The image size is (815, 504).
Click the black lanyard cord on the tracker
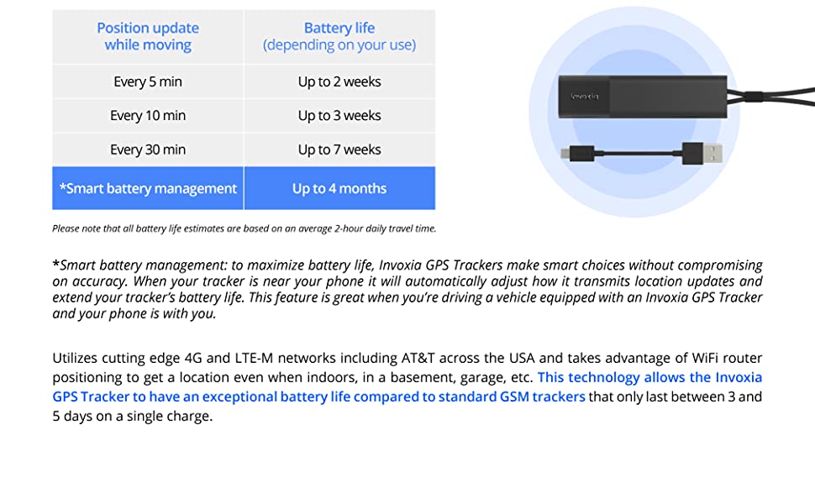click(x=773, y=94)
